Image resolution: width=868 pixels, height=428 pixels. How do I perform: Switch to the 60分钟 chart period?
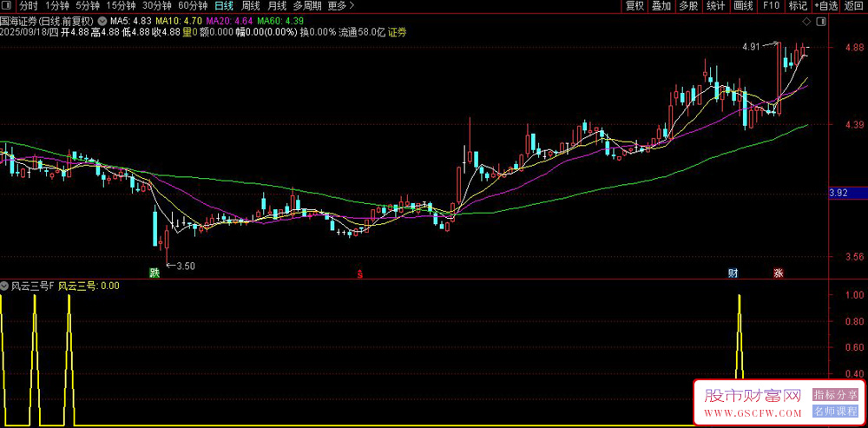193,6
